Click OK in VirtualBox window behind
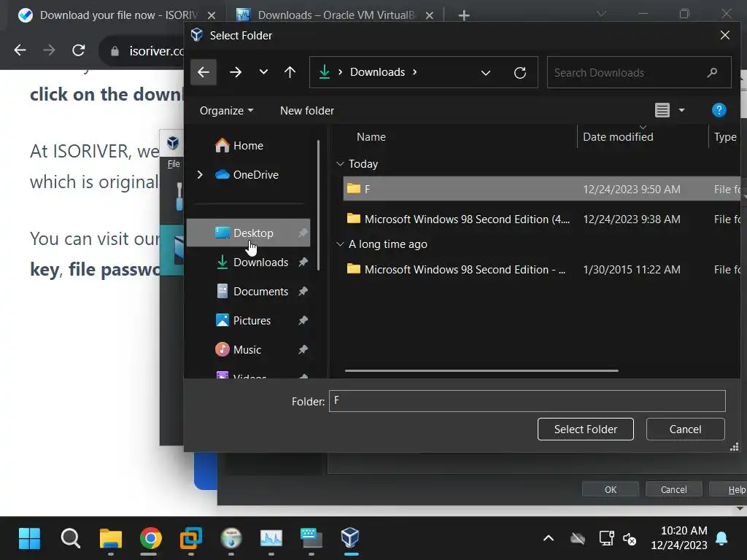The width and height of the screenshot is (747, 560). click(611, 489)
